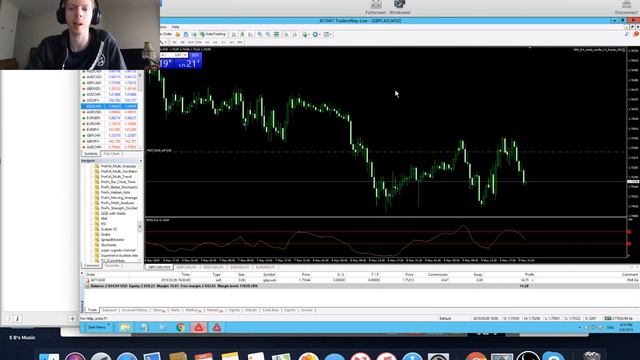The image size is (640, 360).
Task: Select Profx_Bar_Close_Time in Navigator
Action: pos(118,182)
